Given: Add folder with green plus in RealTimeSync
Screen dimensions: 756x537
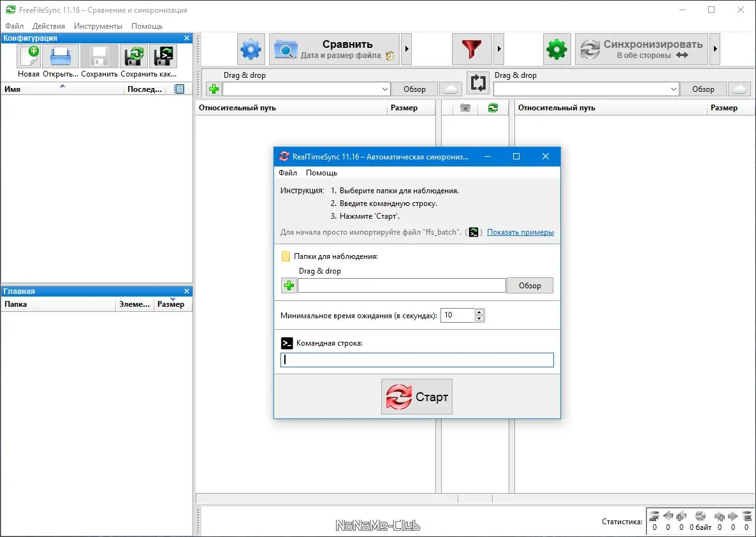Looking at the screenshot, I should [289, 286].
